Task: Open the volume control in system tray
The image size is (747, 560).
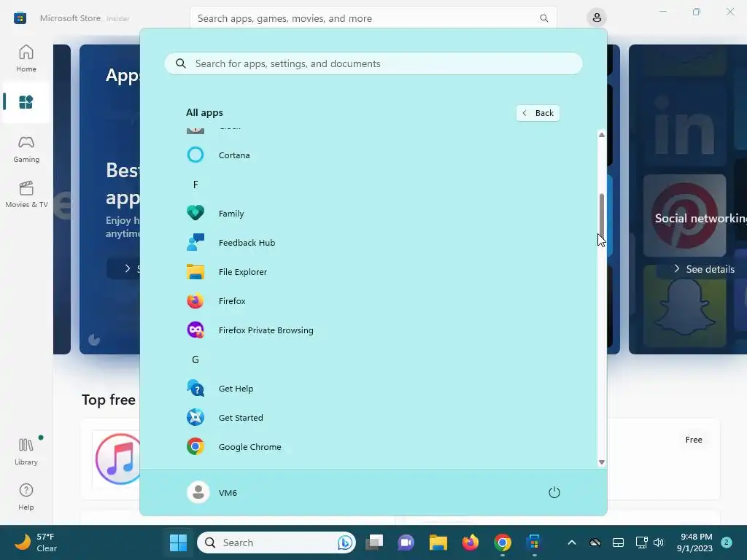Action: (x=659, y=542)
